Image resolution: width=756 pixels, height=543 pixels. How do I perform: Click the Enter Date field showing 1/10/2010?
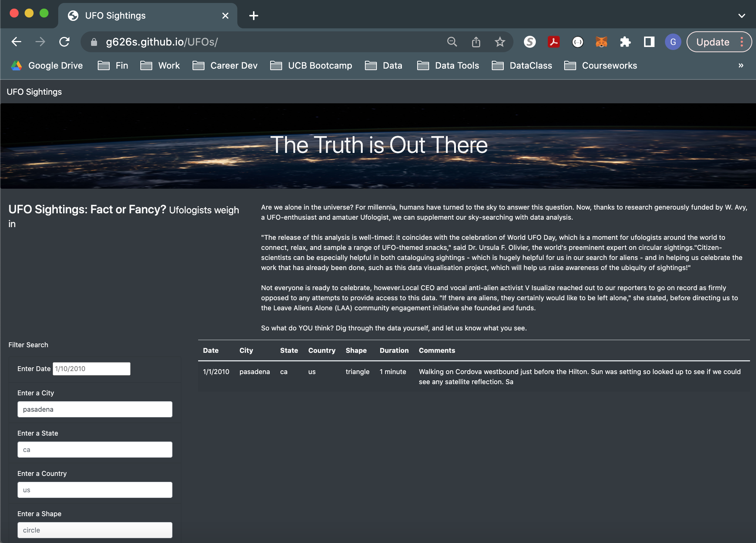[91, 368]
